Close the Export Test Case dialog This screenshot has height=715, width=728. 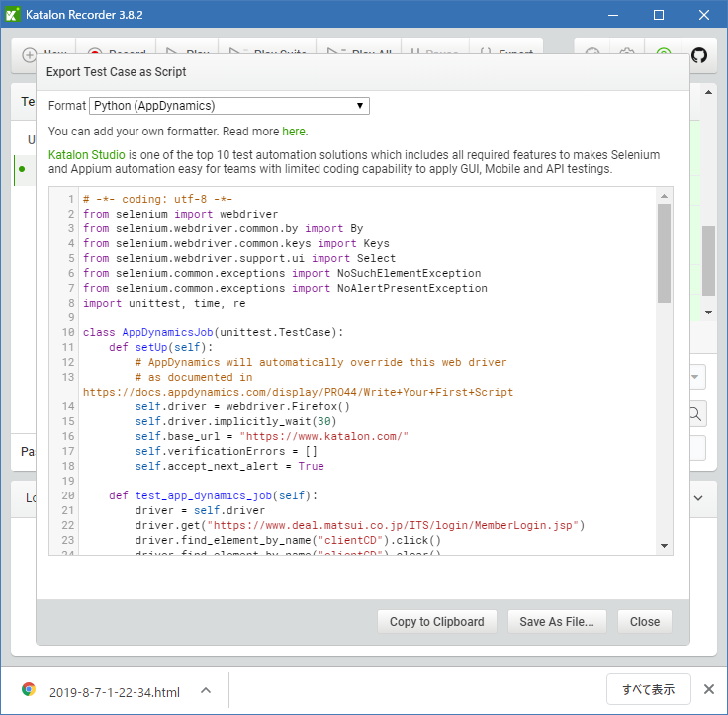(x=645, y=622)
